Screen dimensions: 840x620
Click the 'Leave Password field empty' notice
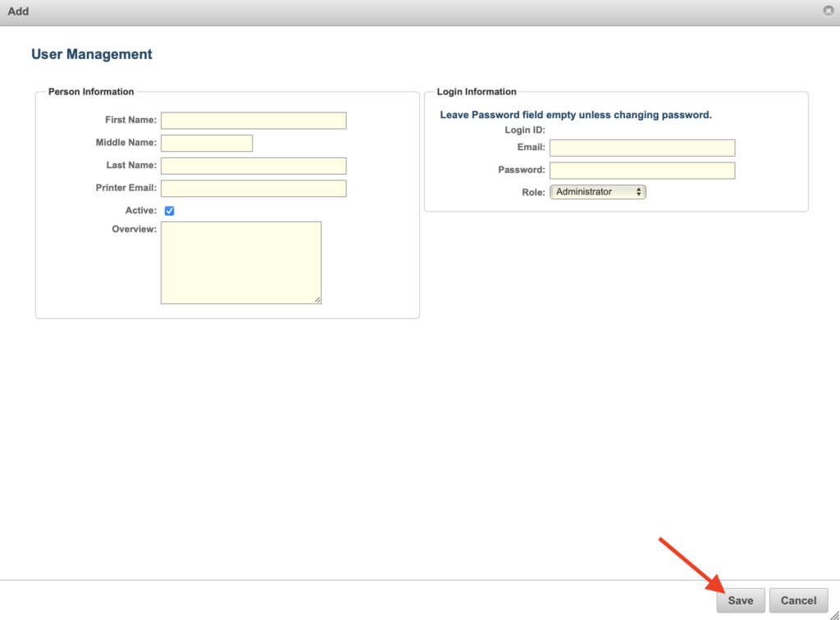coord(576,115)
